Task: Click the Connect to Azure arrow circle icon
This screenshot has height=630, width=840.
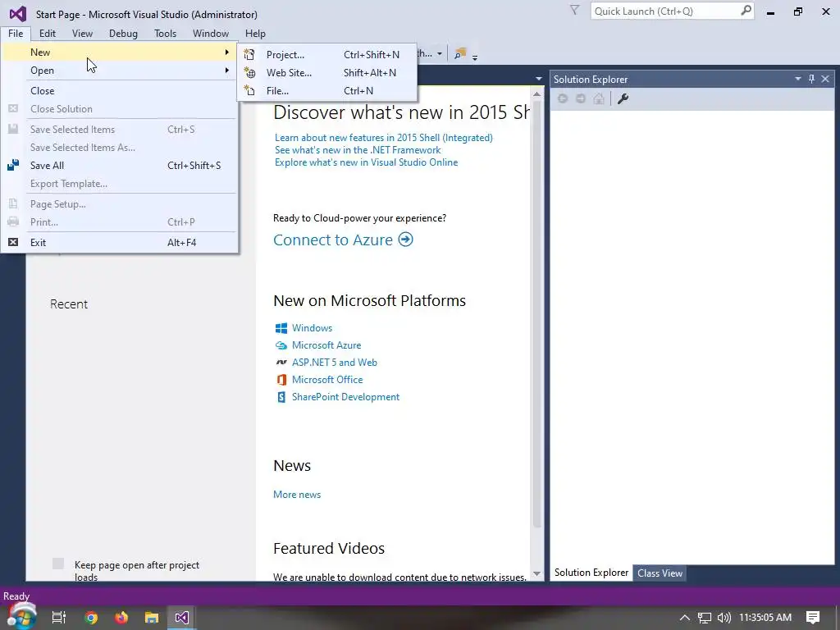Action: coord(405,240)
